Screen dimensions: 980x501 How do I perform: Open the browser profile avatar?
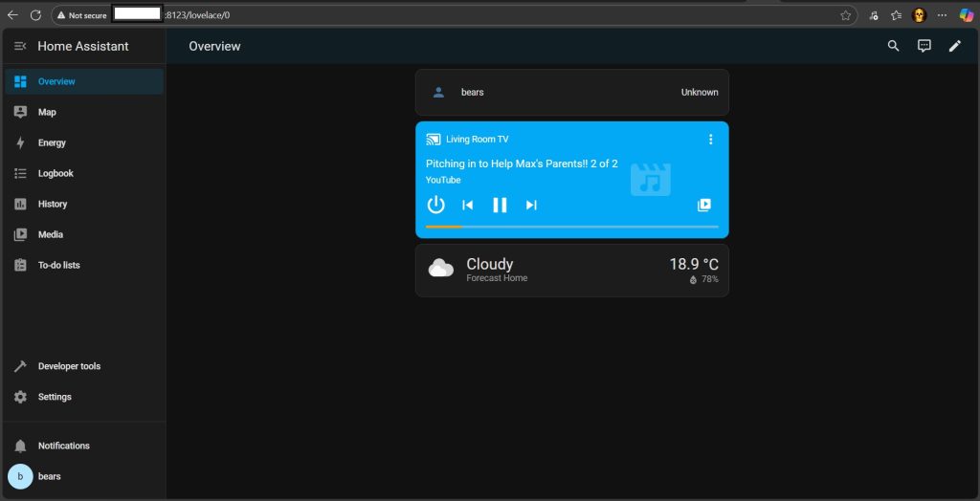pos(919,15)
